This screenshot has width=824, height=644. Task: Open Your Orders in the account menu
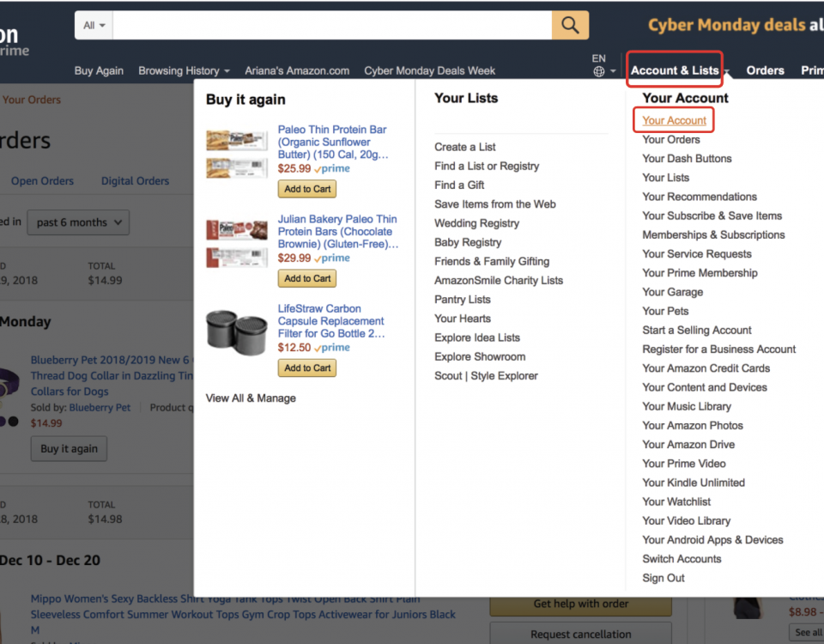[671, 139]
